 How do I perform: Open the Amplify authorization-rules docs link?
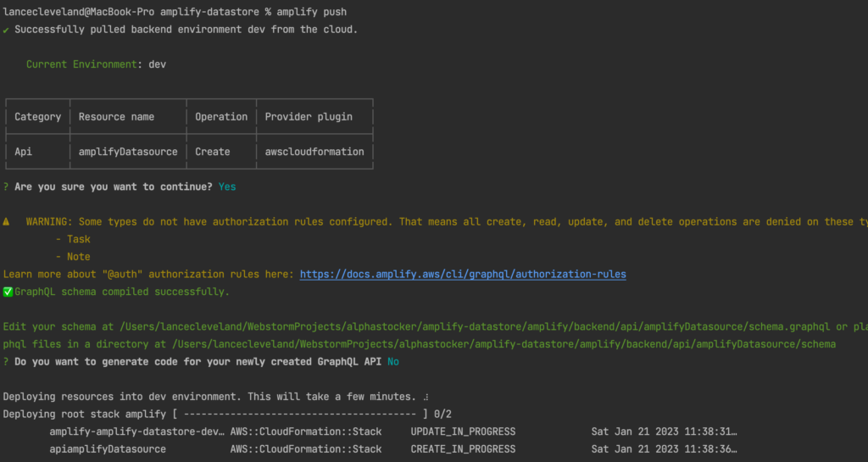click(x=463, y=275)
